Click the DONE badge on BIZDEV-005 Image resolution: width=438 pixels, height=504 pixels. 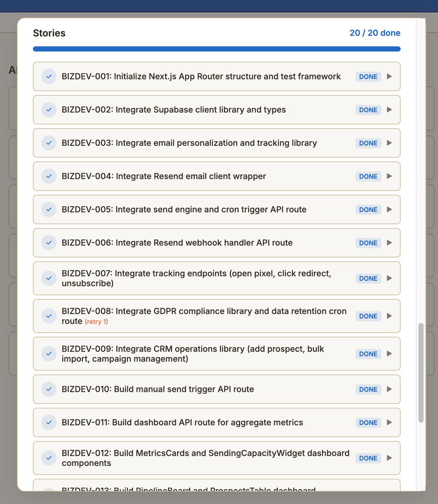coord(368,210)
